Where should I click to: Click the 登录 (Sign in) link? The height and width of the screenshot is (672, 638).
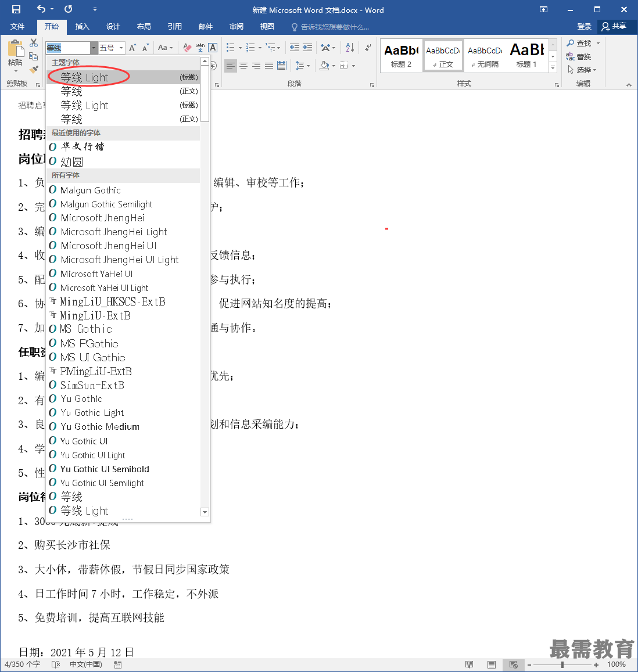[x=585, y=27]
